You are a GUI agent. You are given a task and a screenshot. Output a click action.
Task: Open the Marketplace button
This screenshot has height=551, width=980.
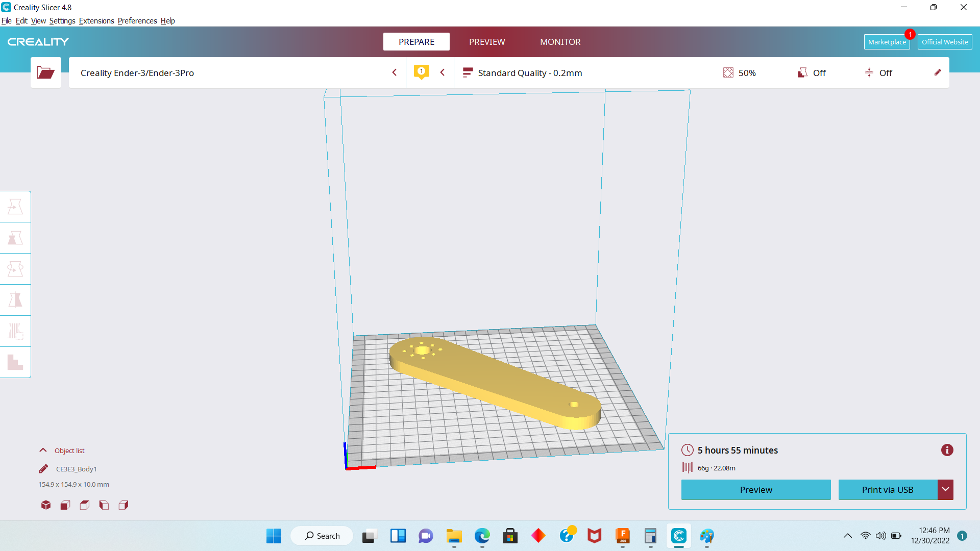tap(887, 42)
